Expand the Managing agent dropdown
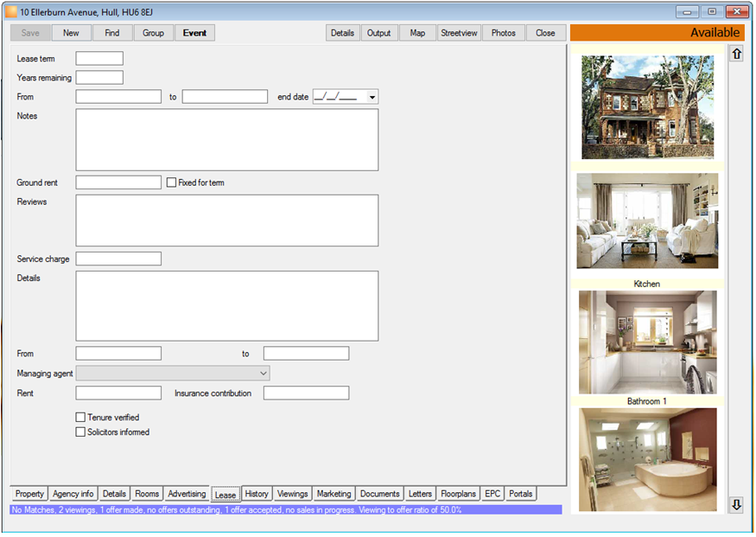The height and width of the screenshot is (537, 756). (x=264, y=373)
